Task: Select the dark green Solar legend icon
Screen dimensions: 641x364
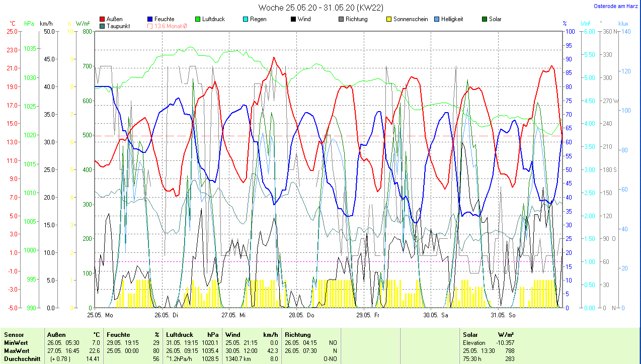Action: [x=485, y=19]
